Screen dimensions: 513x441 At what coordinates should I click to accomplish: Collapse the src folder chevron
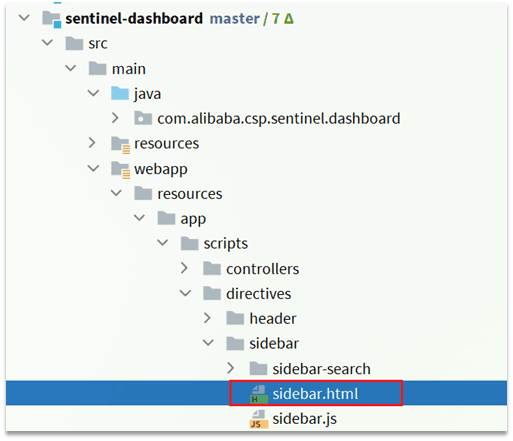(47, 43)
